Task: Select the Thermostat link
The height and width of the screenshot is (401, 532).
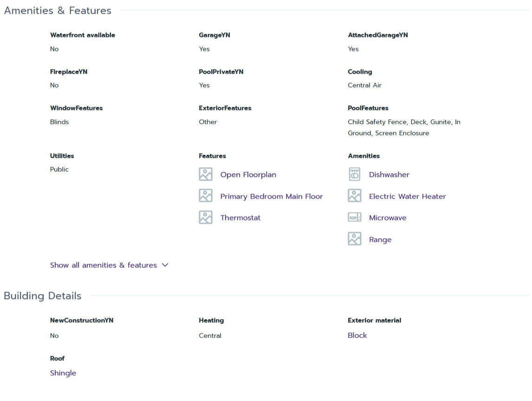Action: tap(240, 218)
